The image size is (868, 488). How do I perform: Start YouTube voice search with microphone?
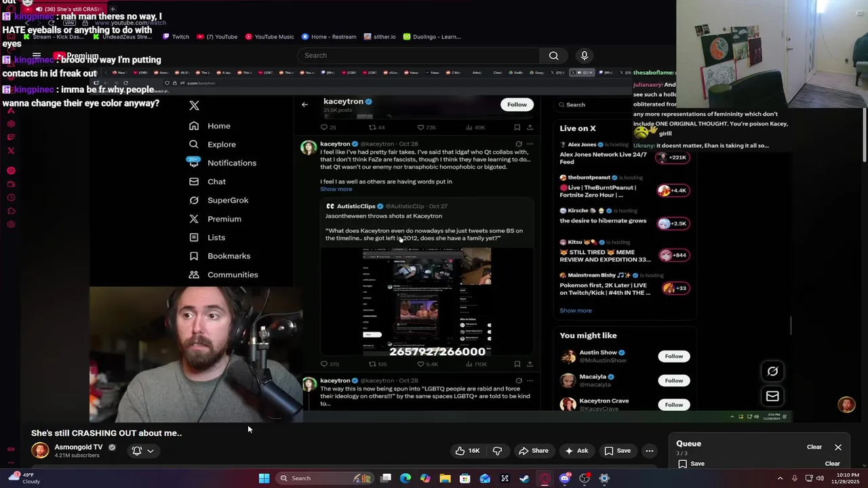[x=585, y=56]
